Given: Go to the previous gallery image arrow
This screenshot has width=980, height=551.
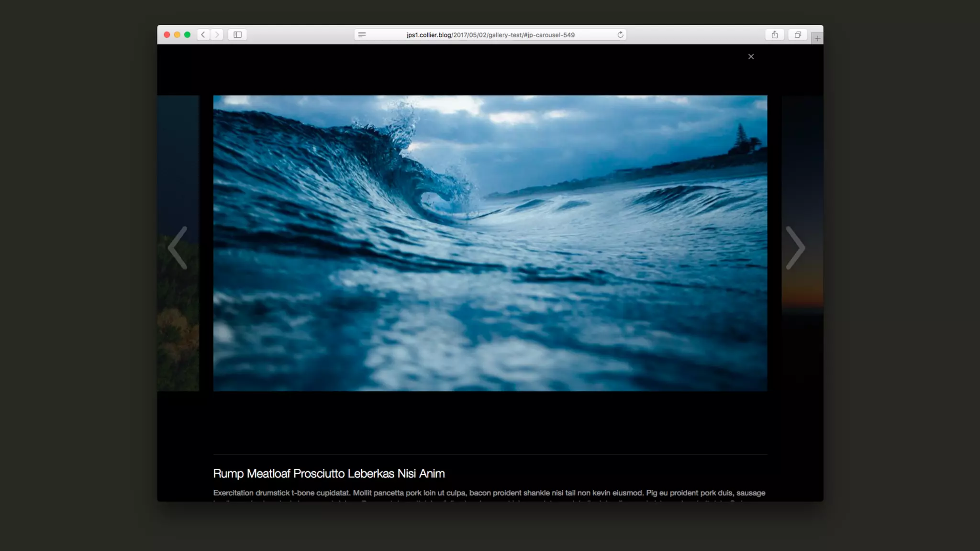Looking at the screenshot, I should 178,247.
